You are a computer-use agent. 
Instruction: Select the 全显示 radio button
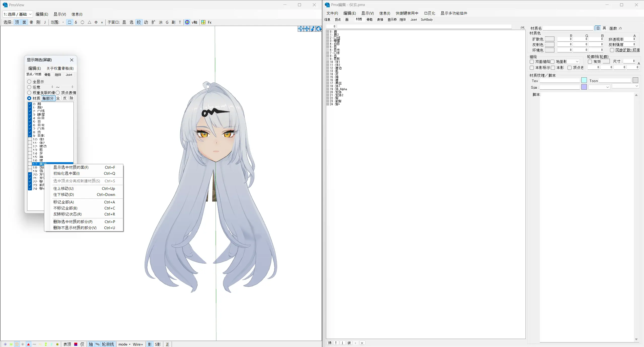pyautogui.click(x=29, y=82)
